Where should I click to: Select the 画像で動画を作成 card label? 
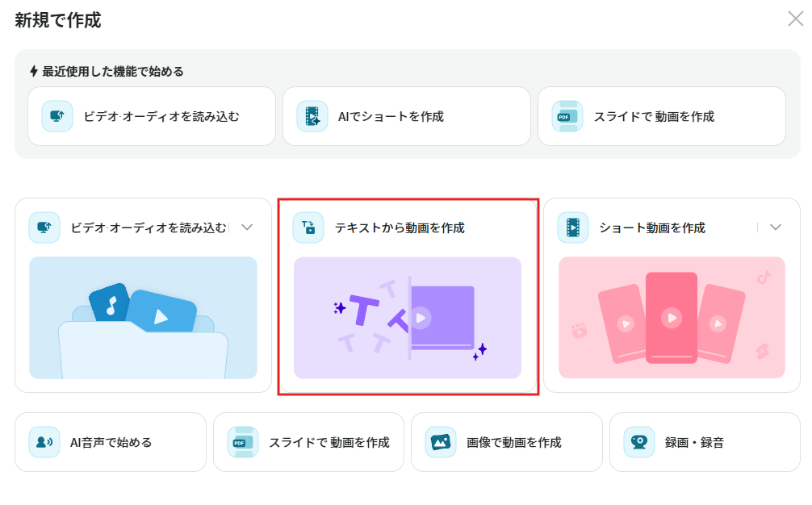click(x=513, y=442)
